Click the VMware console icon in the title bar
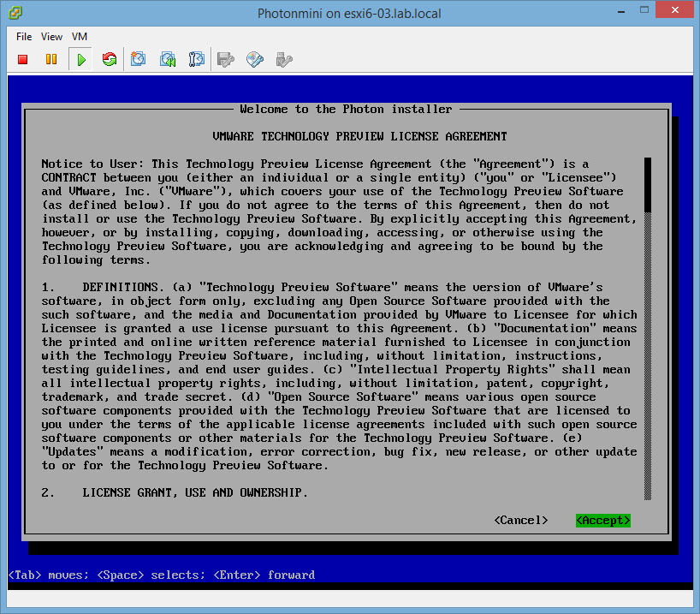This screenshot has height=614, width=700. pyautogui.click(x=15, y=13)
